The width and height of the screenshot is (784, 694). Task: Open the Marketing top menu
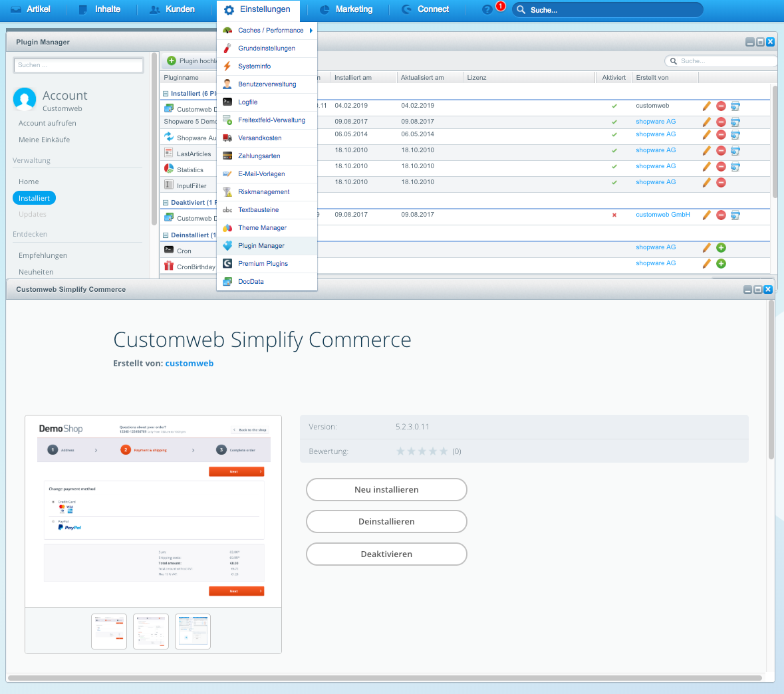[x=346, y=9]
